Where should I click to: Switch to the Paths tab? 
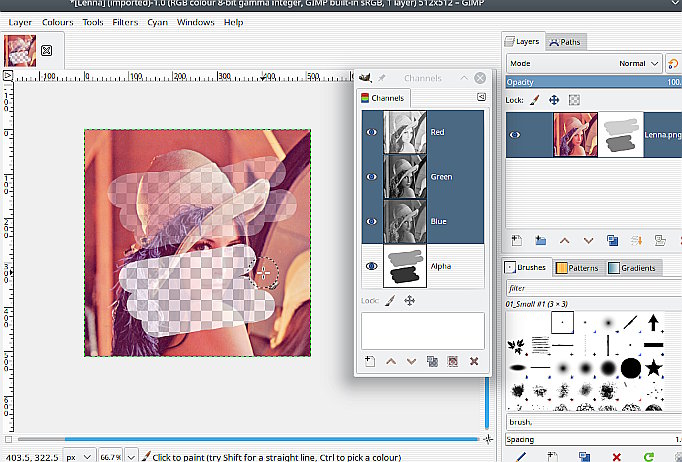pos(565,42)
